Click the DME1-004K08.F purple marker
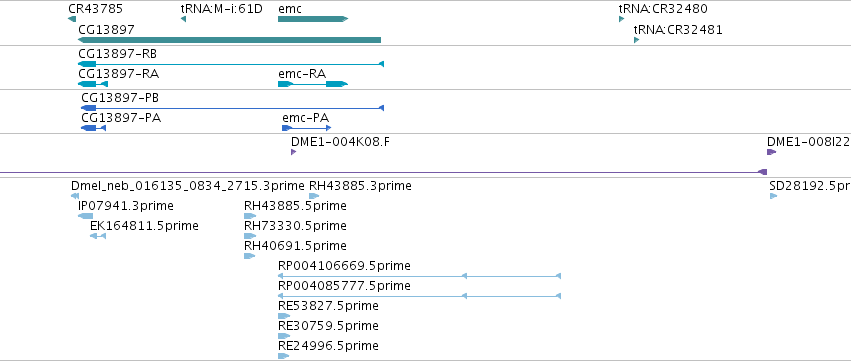 pyautogui.click(x=294, y=152)
